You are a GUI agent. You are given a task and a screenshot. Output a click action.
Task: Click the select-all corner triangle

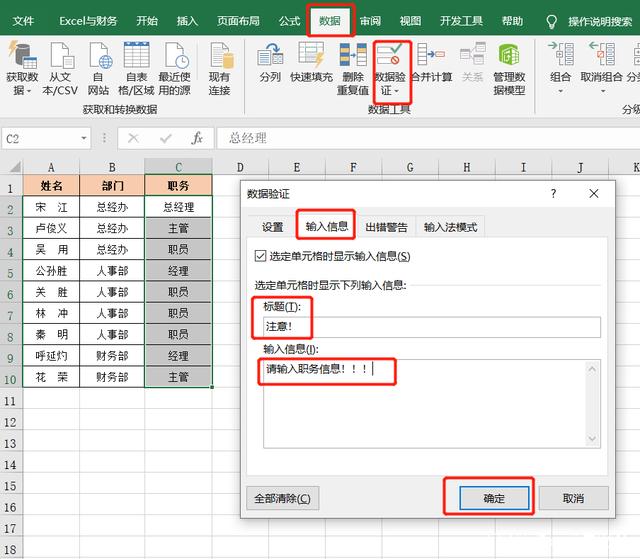(15, 166)
